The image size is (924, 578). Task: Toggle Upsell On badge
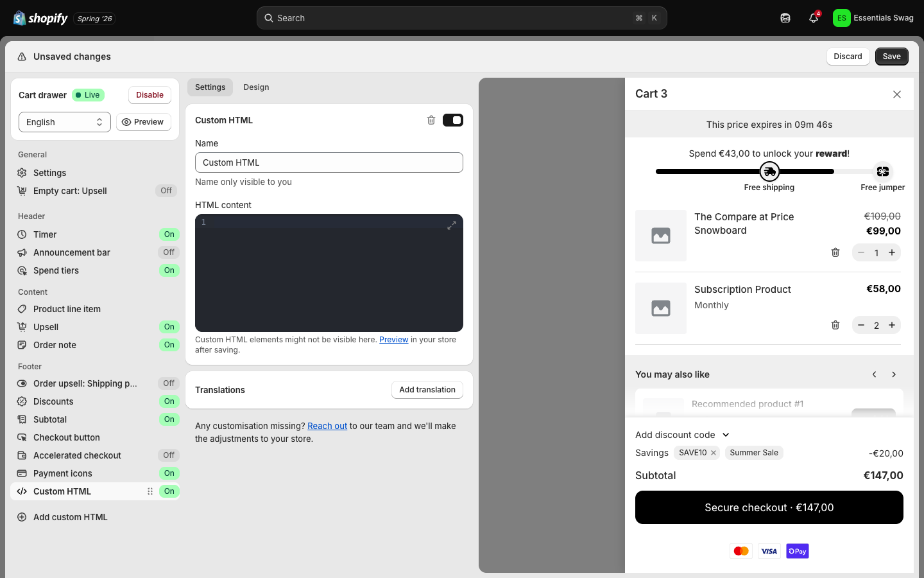169,327
